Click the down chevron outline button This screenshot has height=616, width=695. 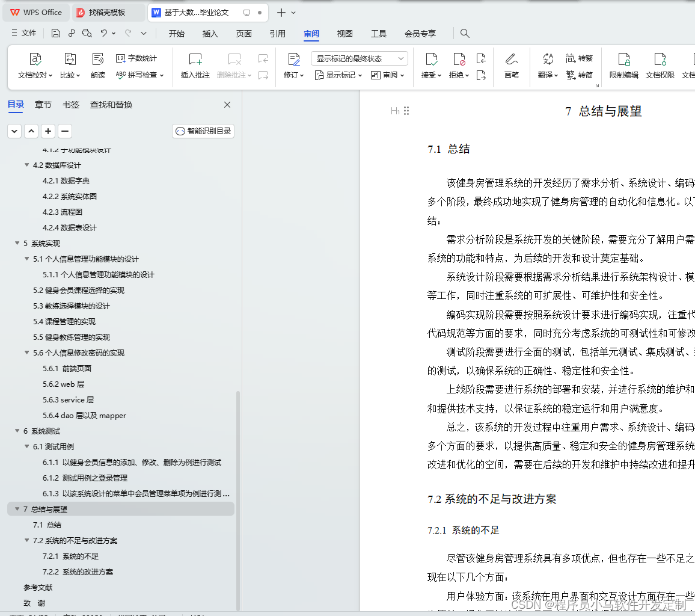[14, 131]
